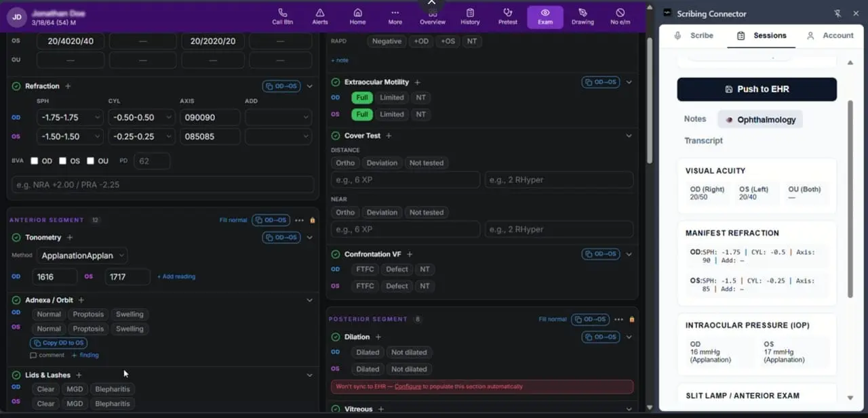The image size is (868, 418).
Task: Go to Home in the top toolbar
Action: tap(357, 17)
